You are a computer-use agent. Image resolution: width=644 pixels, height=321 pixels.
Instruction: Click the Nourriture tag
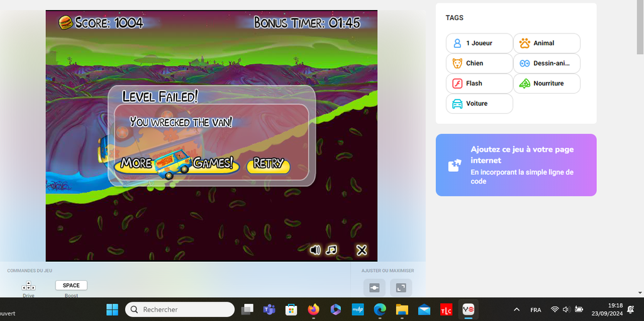pyautogui.click(x=547, y=84)
